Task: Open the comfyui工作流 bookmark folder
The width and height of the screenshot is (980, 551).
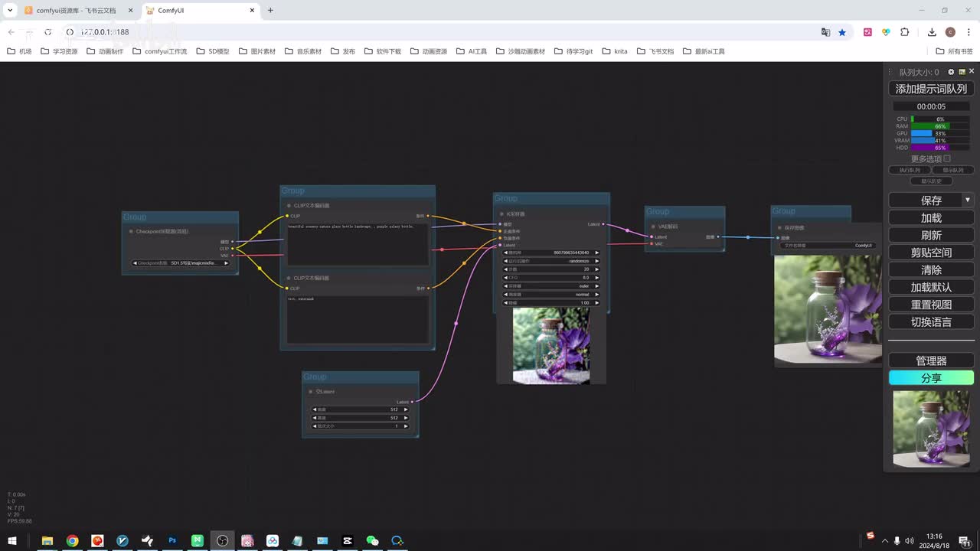Action: tap(159, 51)
